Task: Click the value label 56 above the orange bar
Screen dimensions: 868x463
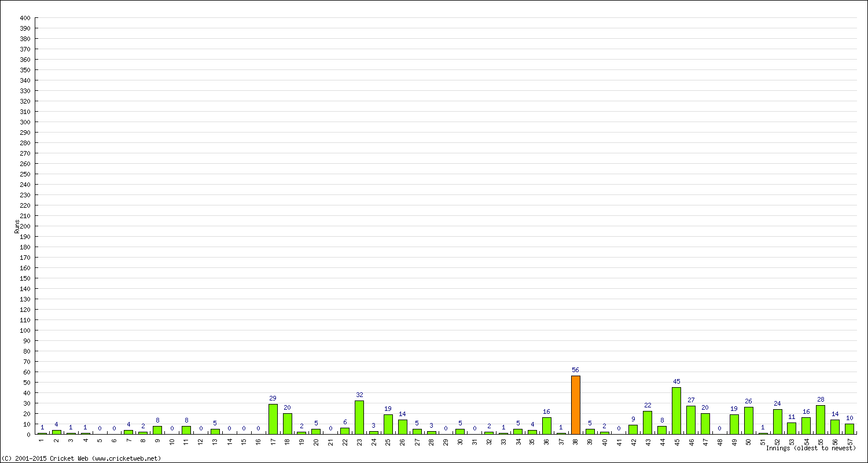Action: click(x=575, y=370)
